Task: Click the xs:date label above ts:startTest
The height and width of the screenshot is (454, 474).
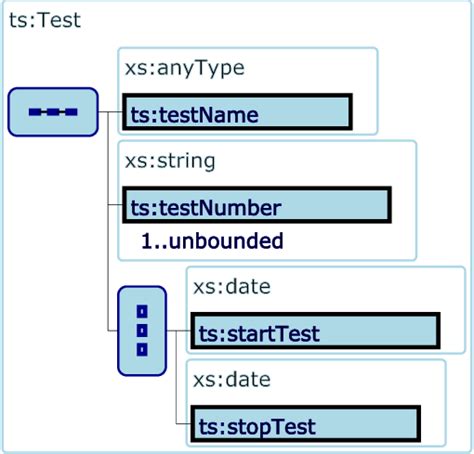Action: [x=232, y=287]
